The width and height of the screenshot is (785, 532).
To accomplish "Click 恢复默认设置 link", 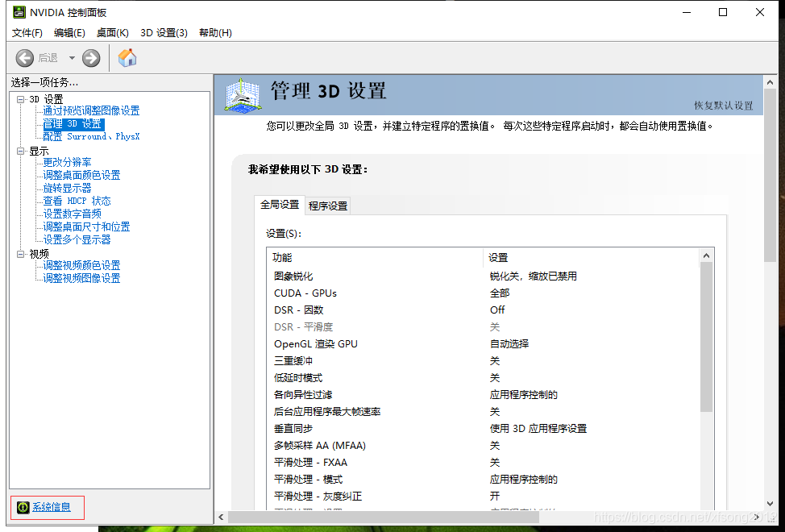I will (x=724, y=105).
